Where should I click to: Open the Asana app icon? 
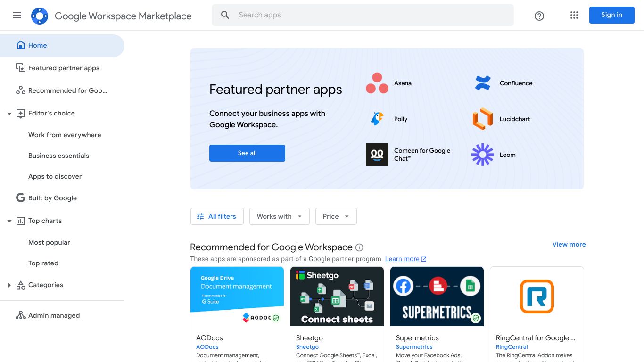[x=377, y=83]
